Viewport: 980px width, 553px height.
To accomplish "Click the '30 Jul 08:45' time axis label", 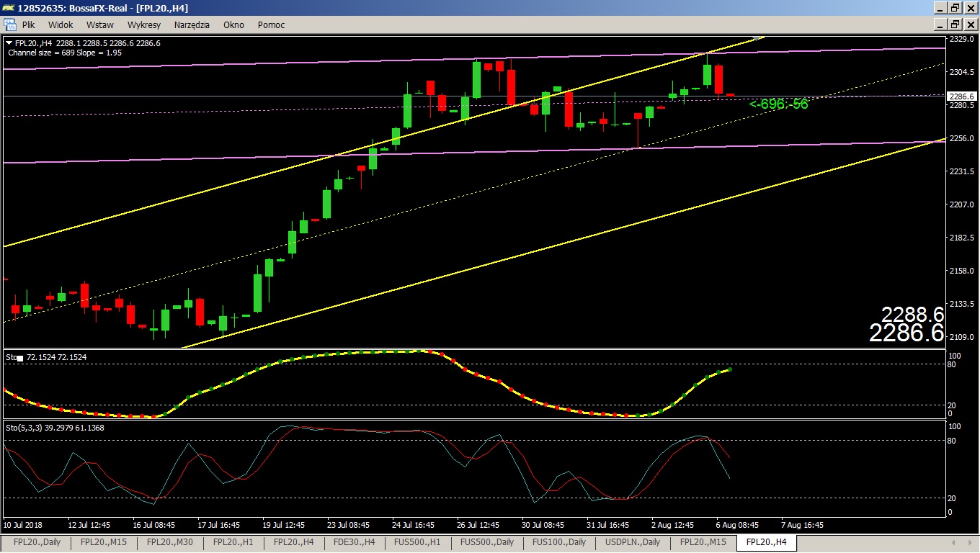I will 543,525.
